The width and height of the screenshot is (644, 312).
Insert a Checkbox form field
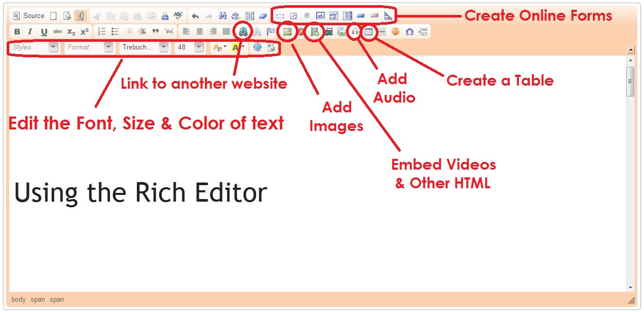(293, 16)
